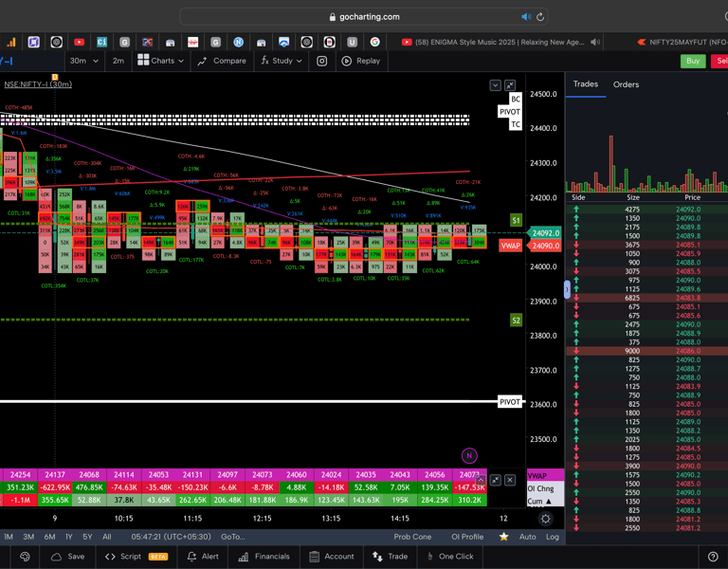Toggle the Prob Cone overlay
The width and height of the screenshot is (728, 569).
pos(412,537)
